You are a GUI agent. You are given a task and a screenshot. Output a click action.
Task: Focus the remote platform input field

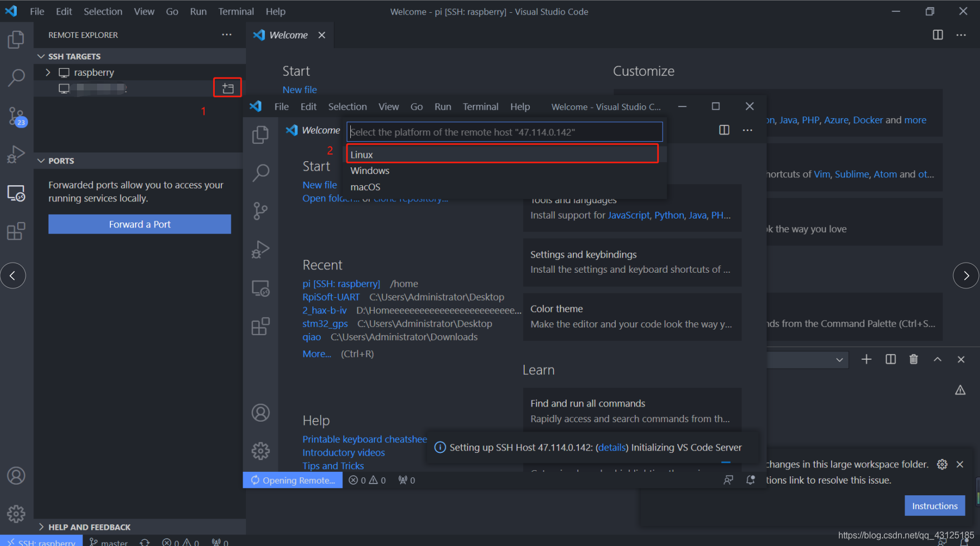click(x=505, y=132)
